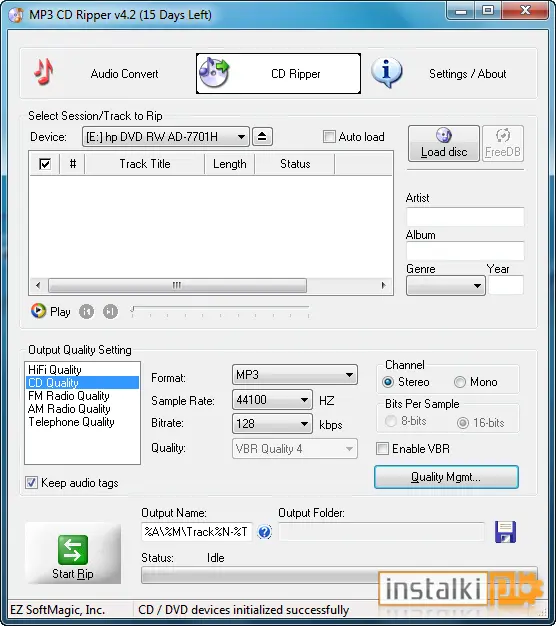Open the VBR Quality 4 dropdown

click(x=295, y=449)
